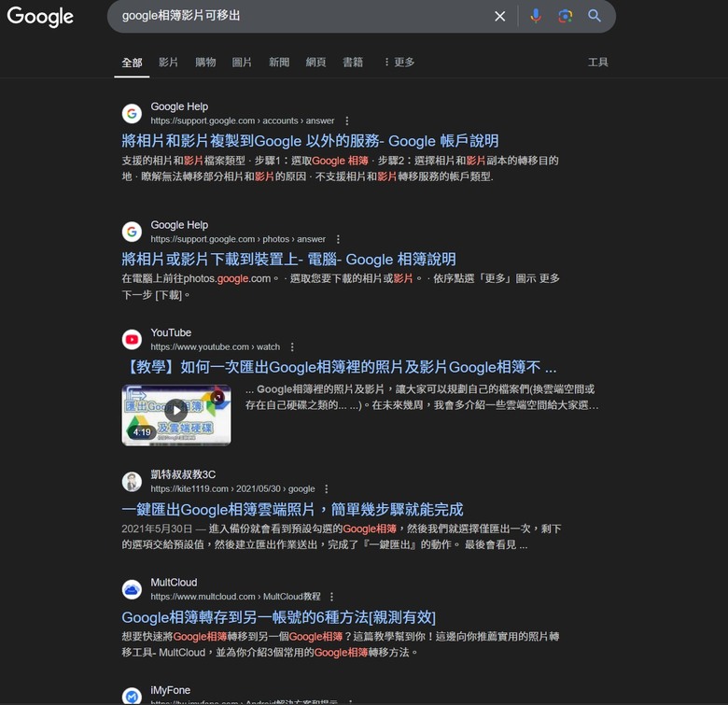Screen dimensions: 728x705
Task: Switch to the 購物 tab
Action: pos(205,62)
